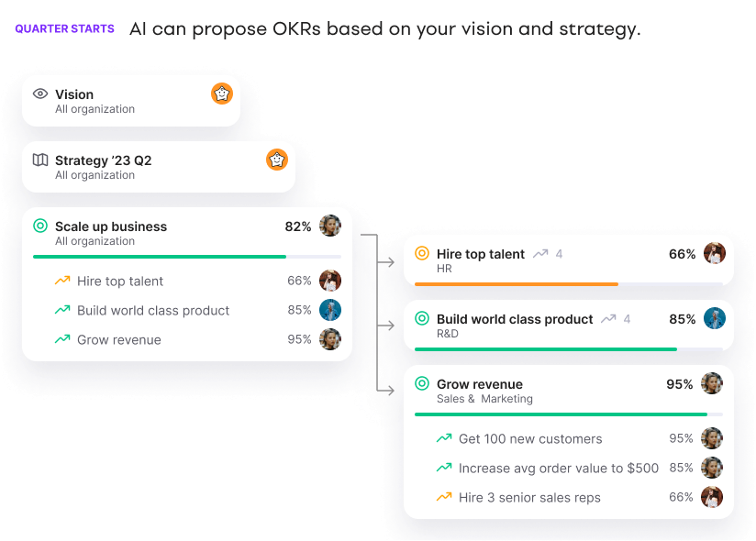Viewport: 756px width, 541px height.
Task: Click the QUARTER STARTS label
Action: click(64, 28)
